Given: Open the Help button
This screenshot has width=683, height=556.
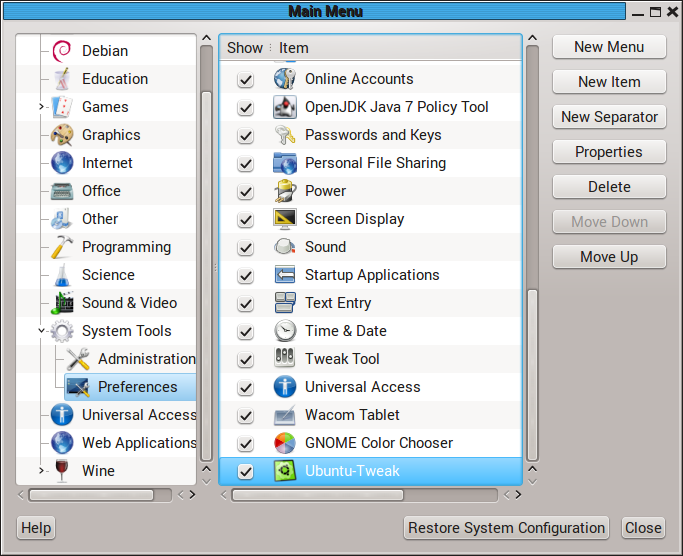Looking at the screenshot, I should pos(36,528).
